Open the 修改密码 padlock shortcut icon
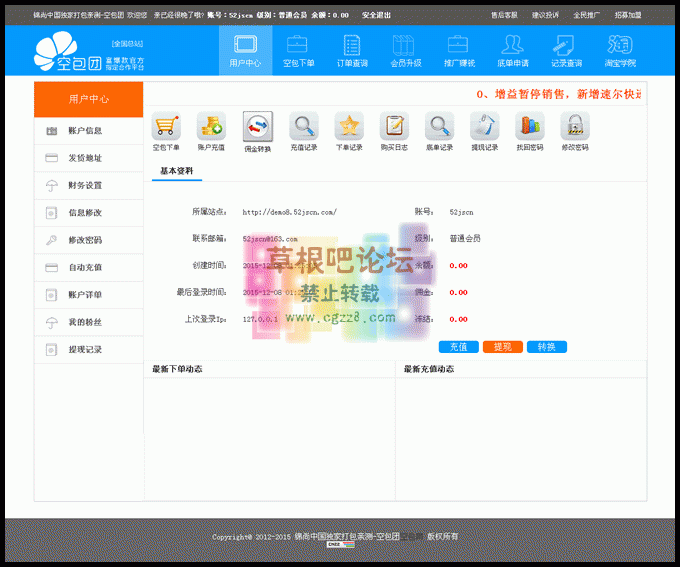 (575, 126)
